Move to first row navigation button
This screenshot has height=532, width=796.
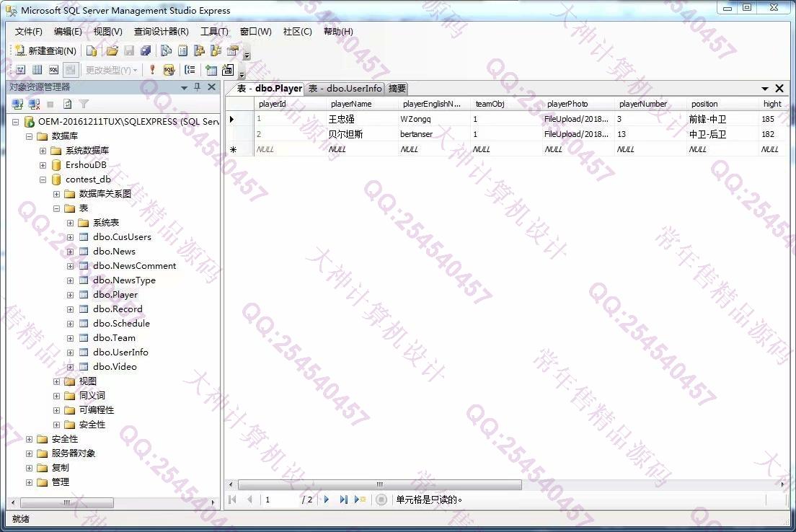point(232,500)
